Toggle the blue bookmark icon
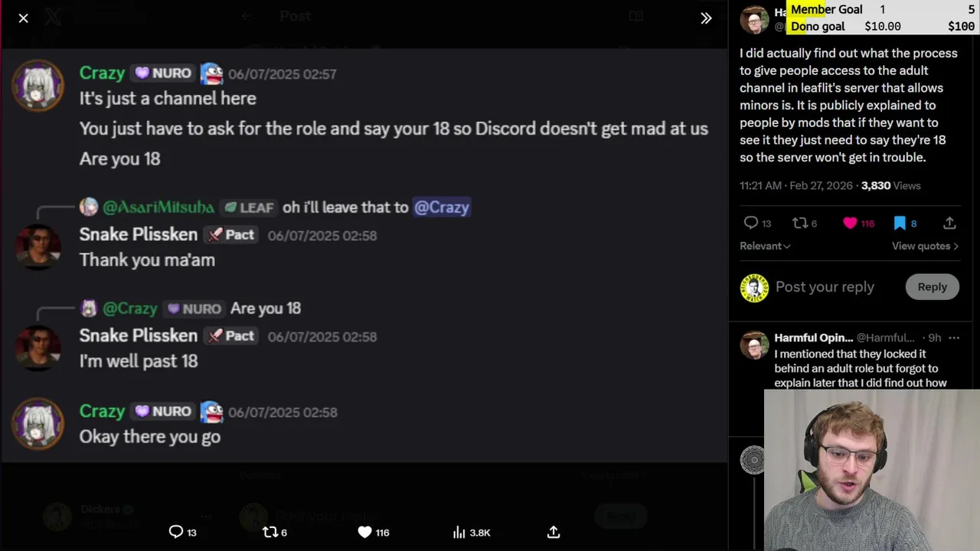Viewport: 980px width, 551px height. [x=900, y=223]
